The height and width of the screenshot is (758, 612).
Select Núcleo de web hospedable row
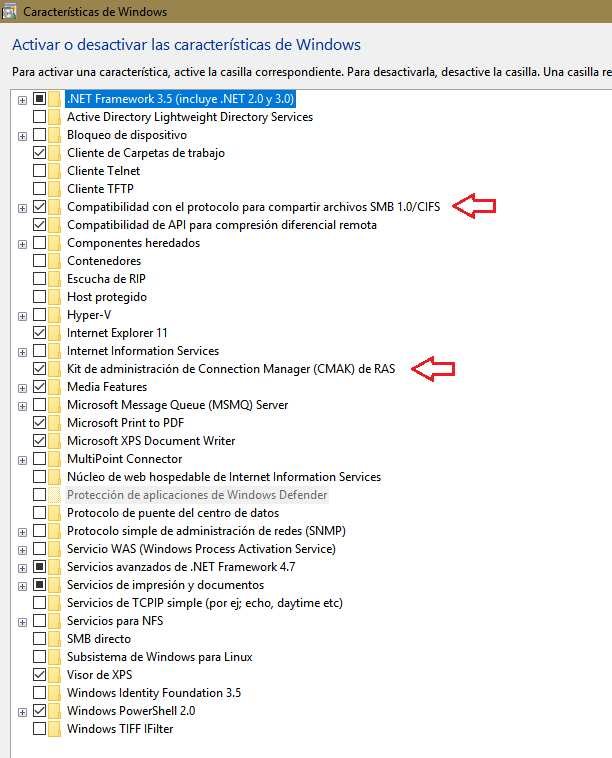(224, 477)
